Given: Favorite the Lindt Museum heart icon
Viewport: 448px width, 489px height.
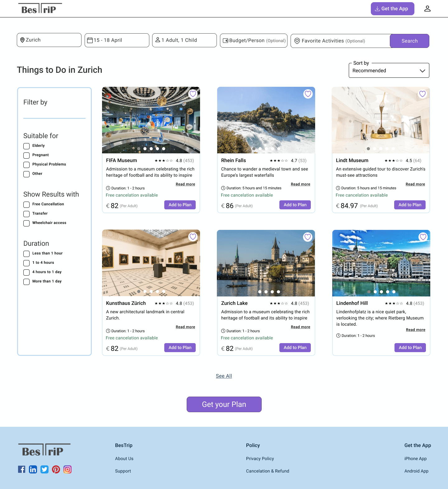Looking at the screenshot, I should tap(422, 94).
